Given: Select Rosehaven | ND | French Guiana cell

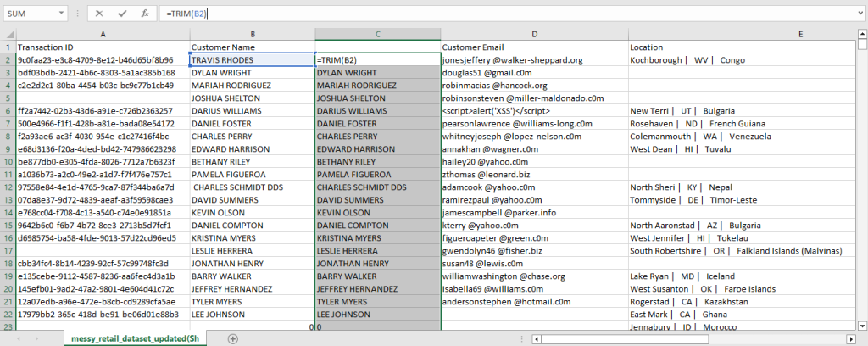Looking at the screenshot, I should coord(742,124).
